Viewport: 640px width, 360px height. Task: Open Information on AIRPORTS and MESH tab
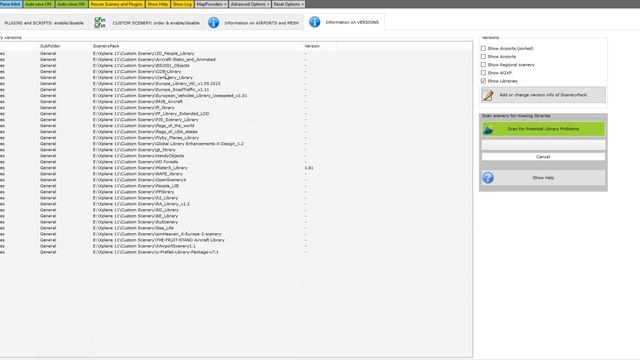pyautogui.click(x=254, y=23)
